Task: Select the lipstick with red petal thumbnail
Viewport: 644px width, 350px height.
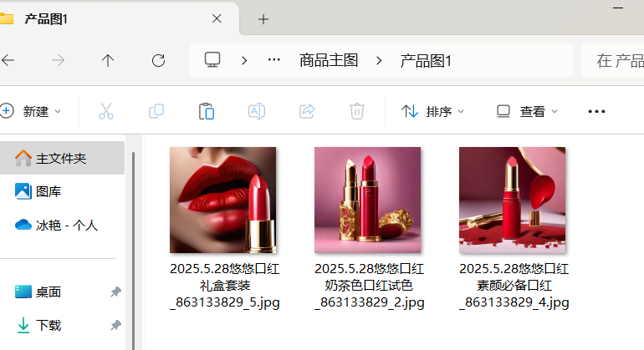Action: click(x=512, y=200)
